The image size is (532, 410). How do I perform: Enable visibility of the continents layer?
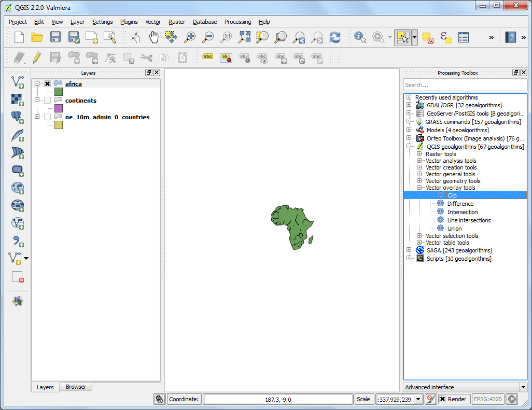click(48, 101)
